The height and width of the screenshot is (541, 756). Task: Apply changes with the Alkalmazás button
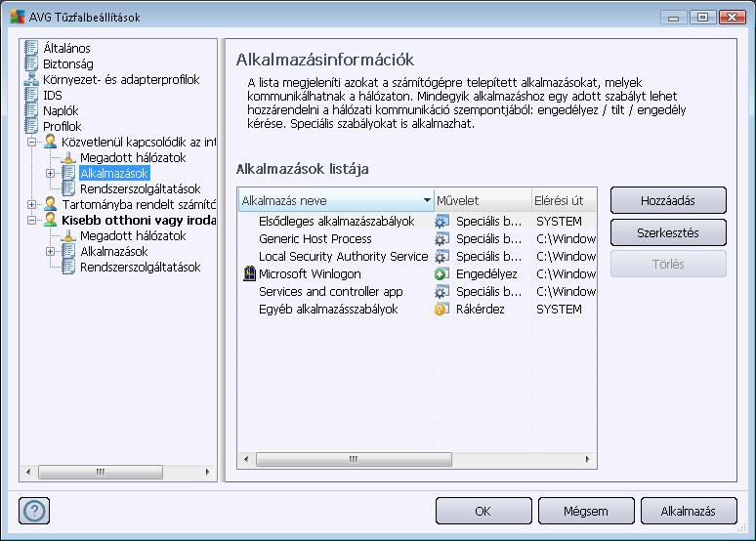689,511
